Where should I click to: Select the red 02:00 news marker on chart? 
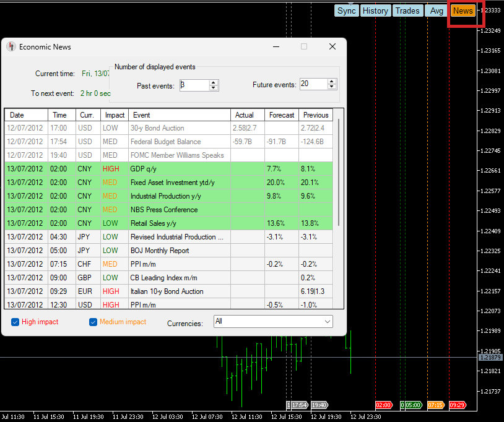384,405
